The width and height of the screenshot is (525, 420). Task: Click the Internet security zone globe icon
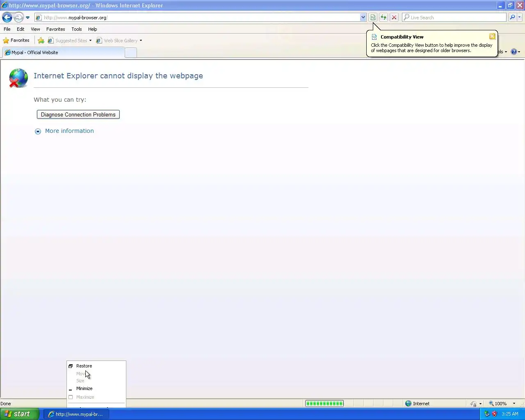coord(408,404)
